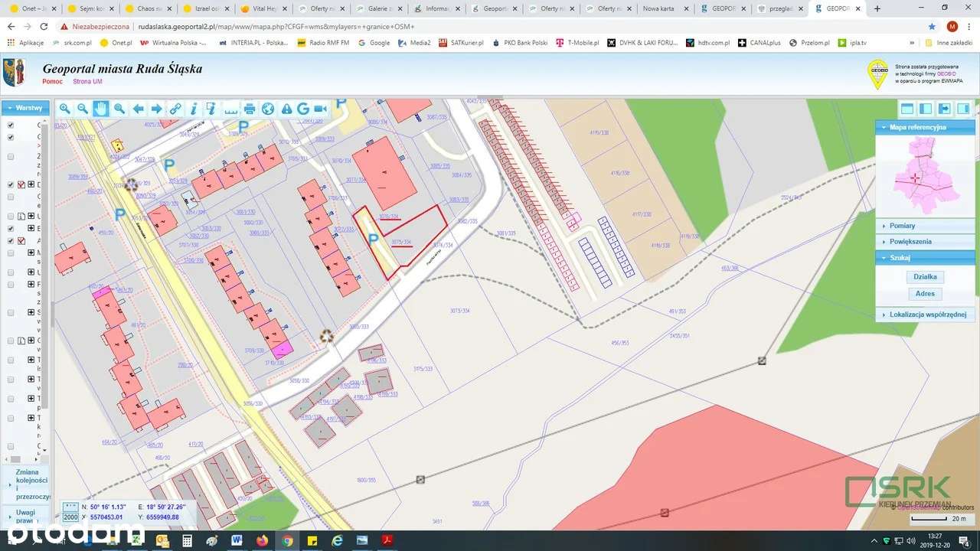Screen dimensions: 980x551
Task: Toggle the last checkbox in the layer list
Action: (x=11, y=446)
